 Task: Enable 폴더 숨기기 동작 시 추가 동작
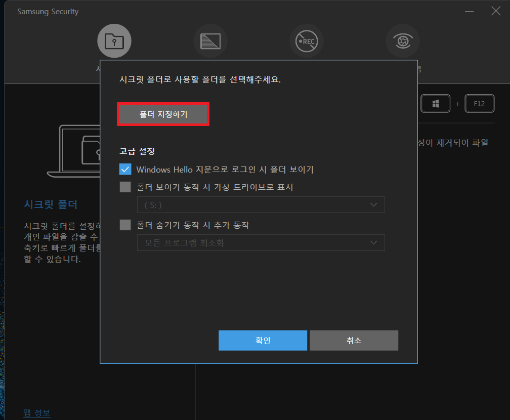(x=125, y=225)
